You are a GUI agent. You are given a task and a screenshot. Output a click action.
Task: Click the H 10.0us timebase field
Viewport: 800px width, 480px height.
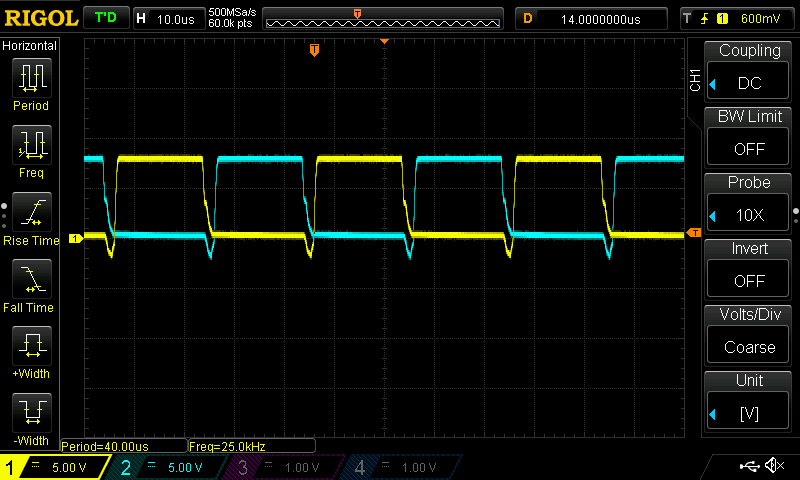(x=168, y=19)
